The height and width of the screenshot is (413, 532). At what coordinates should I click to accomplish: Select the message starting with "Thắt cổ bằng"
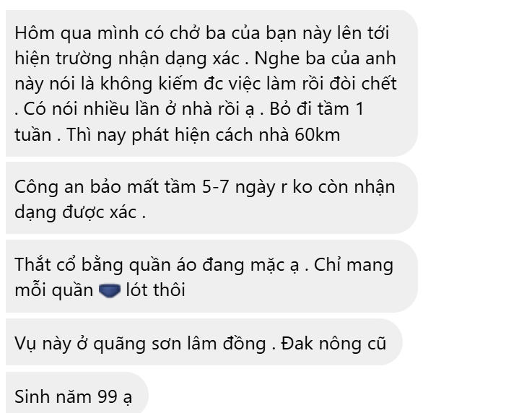212,277
